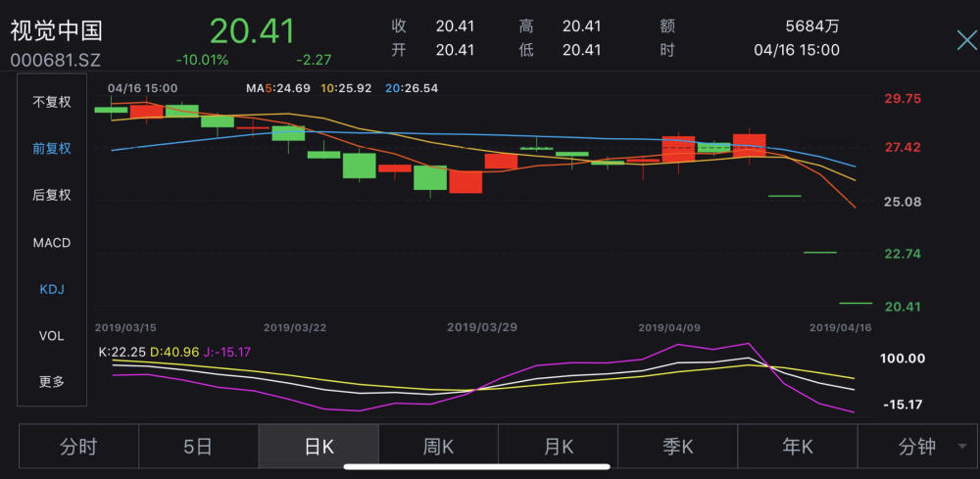
Task: Close the chart with the X icon
Action: (966, 41)
